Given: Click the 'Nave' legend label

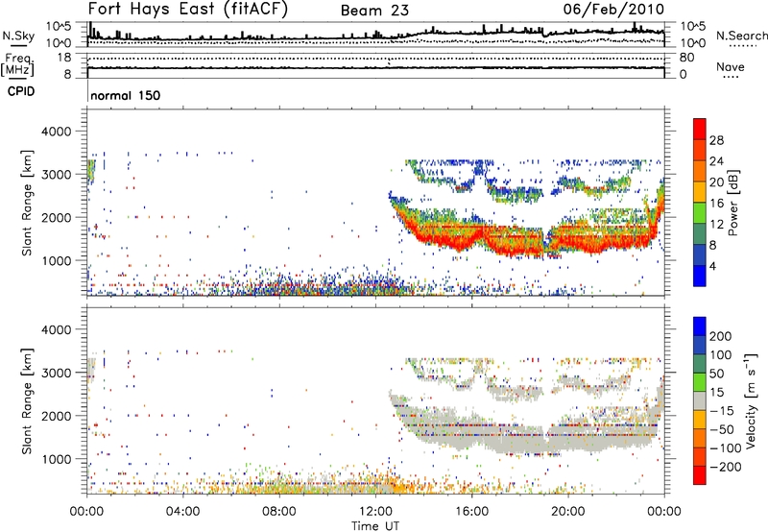Looking at the screenshot, I should tap(730, 66).
